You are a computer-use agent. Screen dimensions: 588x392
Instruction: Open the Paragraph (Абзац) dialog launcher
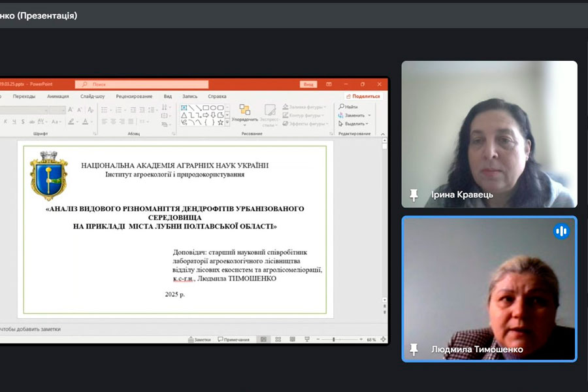pyautogui.click(x=173, y=133)
